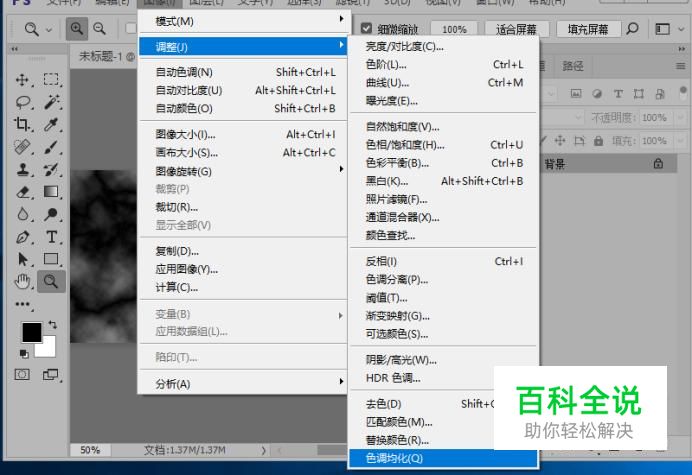Change the screen mode
Image resolution: width=692 pixels, height=475 pixels.
coord(51,375)
